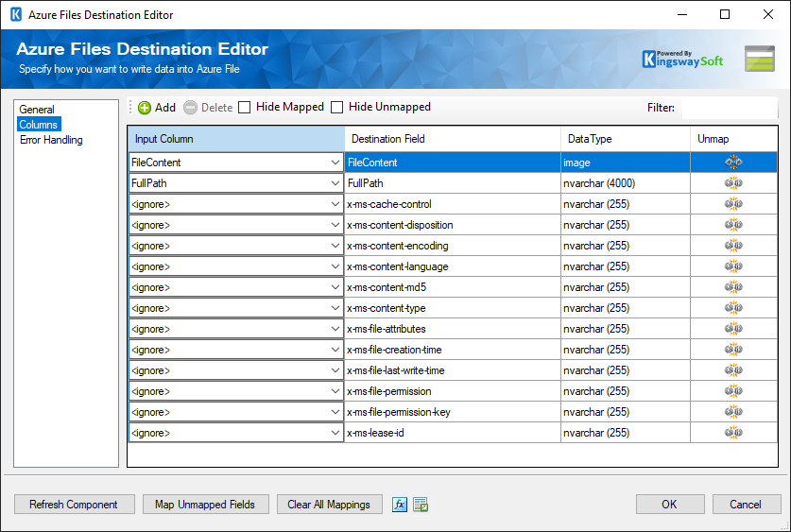This screenshot has height=532, width=791.
Task: Select the FileContent destination field cell
Action: (453, 163)
